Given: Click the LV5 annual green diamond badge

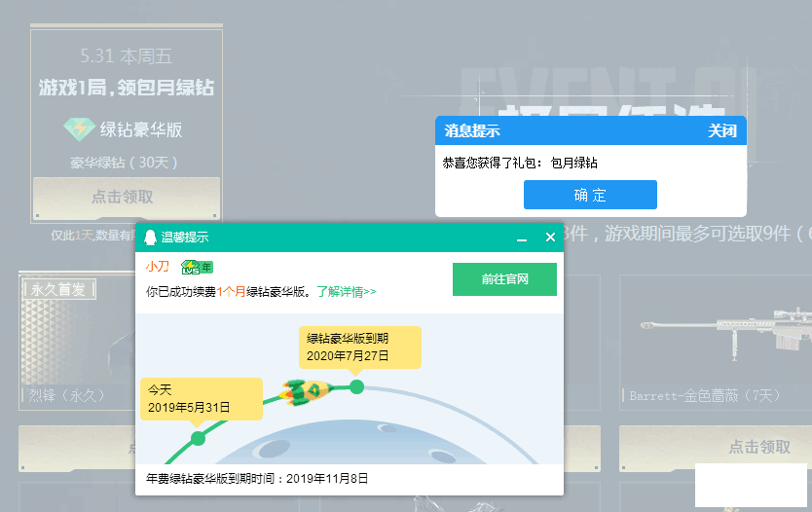Looking at the screenshot, I should 197,267.
